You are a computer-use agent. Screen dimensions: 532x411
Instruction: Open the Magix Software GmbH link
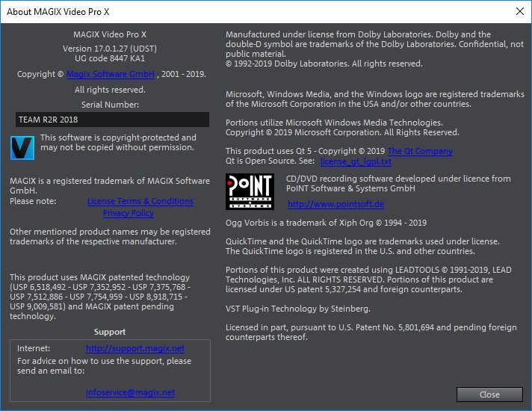coord(111,74)
